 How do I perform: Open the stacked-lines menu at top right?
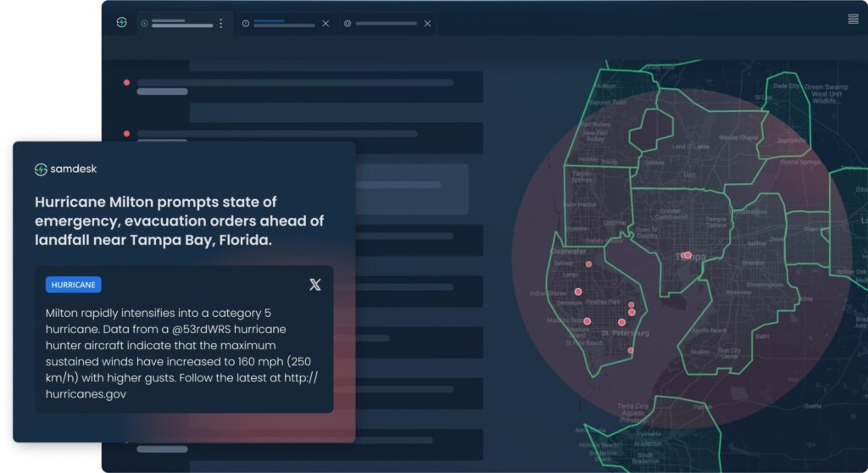point(853,19)
